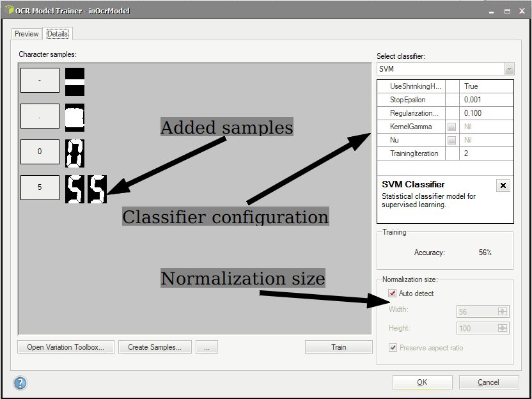The height and width of the screenshot is (399, 532).
Task: Toggle the Nu checkbox
Action: [451, 140]
